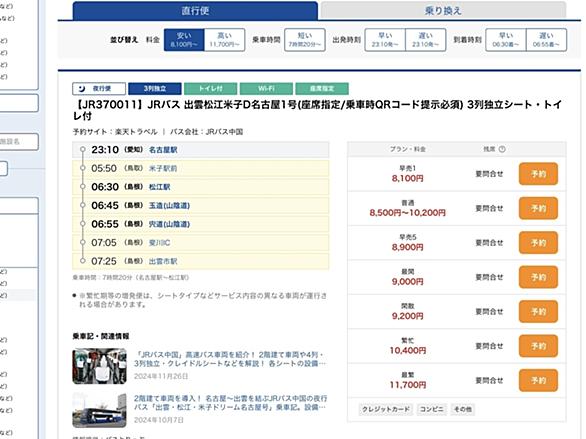586x439 pixels.
Task: Click the 2024年11月26日 article date
Action: coord(161,376)
